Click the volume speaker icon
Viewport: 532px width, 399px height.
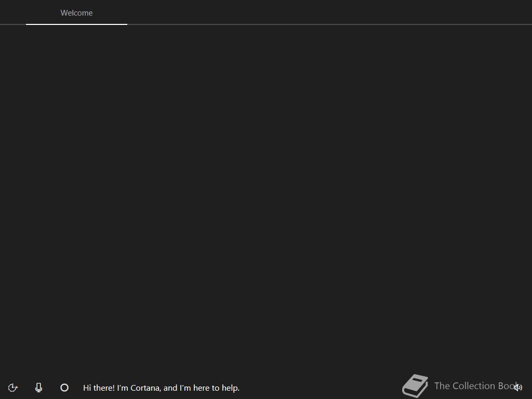pos(518,387)
